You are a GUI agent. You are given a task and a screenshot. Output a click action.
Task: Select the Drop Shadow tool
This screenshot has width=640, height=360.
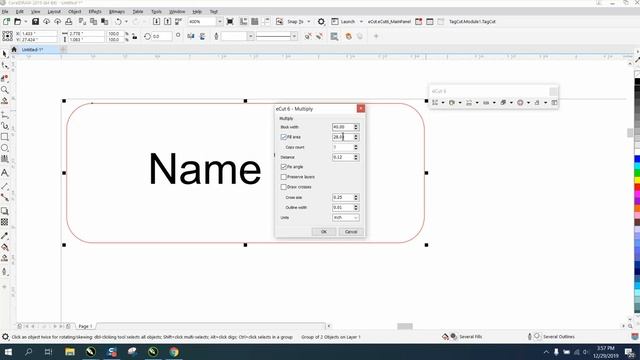click(5, 211)
